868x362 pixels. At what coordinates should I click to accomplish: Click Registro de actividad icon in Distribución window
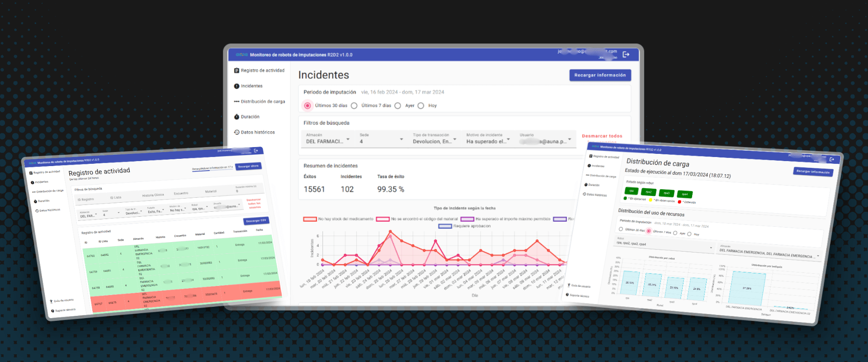[x=591, y=156]
